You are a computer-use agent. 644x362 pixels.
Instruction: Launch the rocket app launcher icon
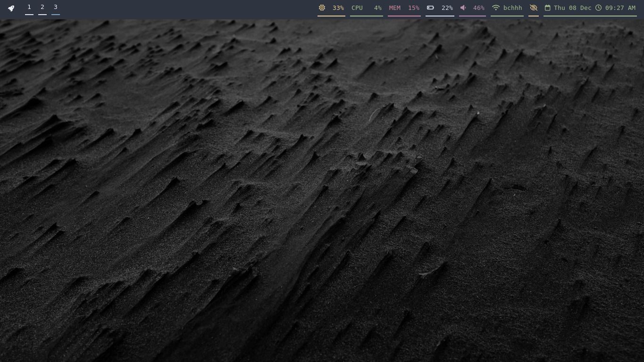10,8
